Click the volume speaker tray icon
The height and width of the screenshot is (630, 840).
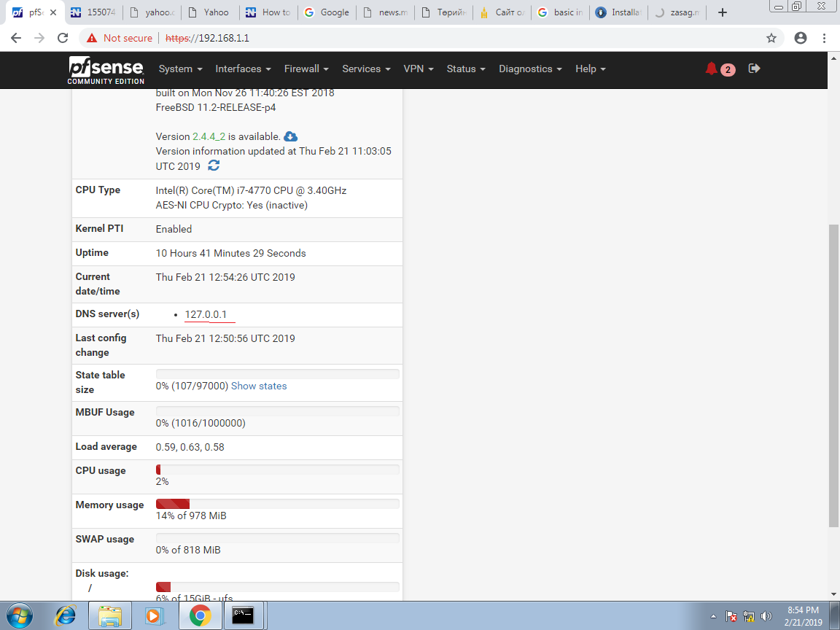pyautogui.click(x=766, y=617)
